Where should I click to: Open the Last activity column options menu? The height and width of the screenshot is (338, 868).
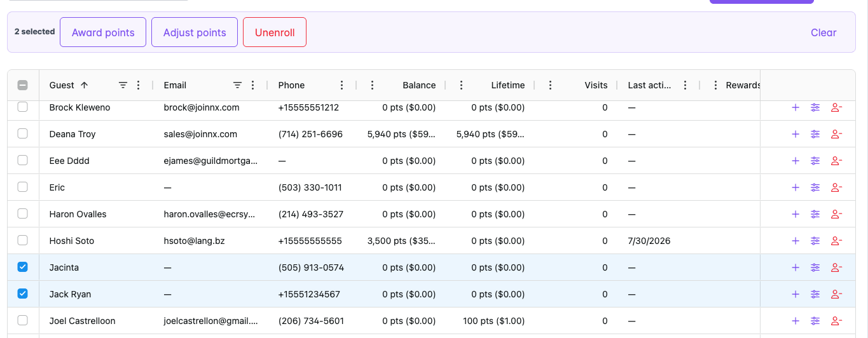[x=685, y=85]
